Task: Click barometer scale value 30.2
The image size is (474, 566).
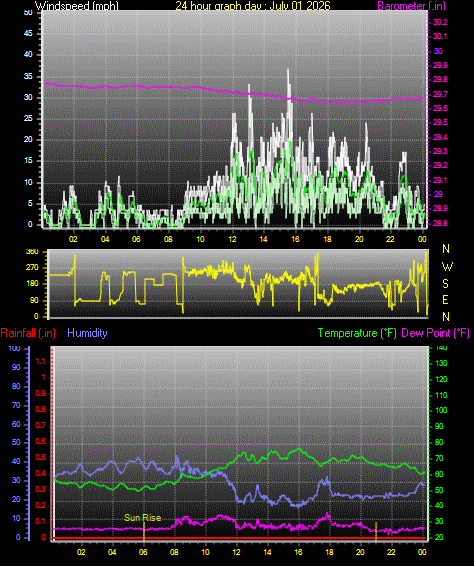Action: point(440,22)
